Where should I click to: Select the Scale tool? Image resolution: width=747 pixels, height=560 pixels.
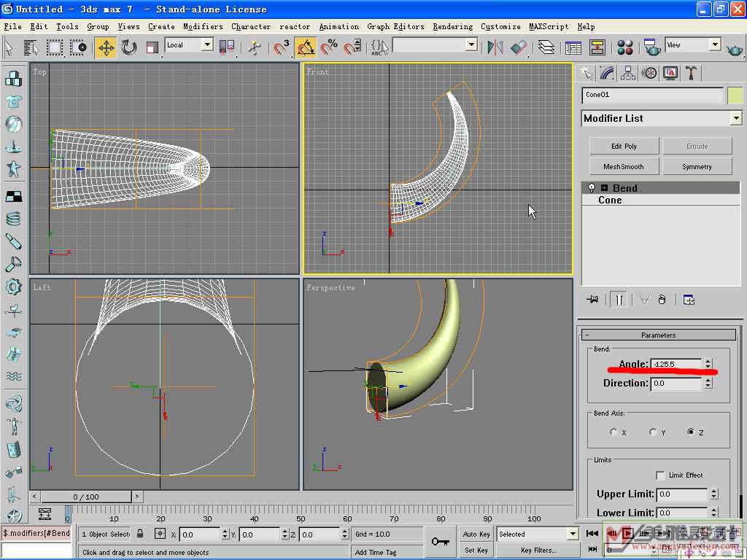(x=152, y=47)
